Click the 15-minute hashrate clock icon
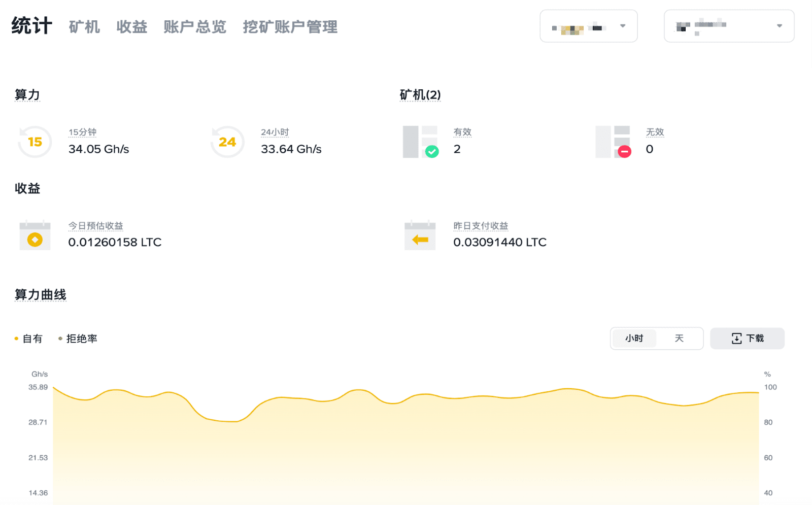This screenshot has width=812, height=505. (34, 142)
